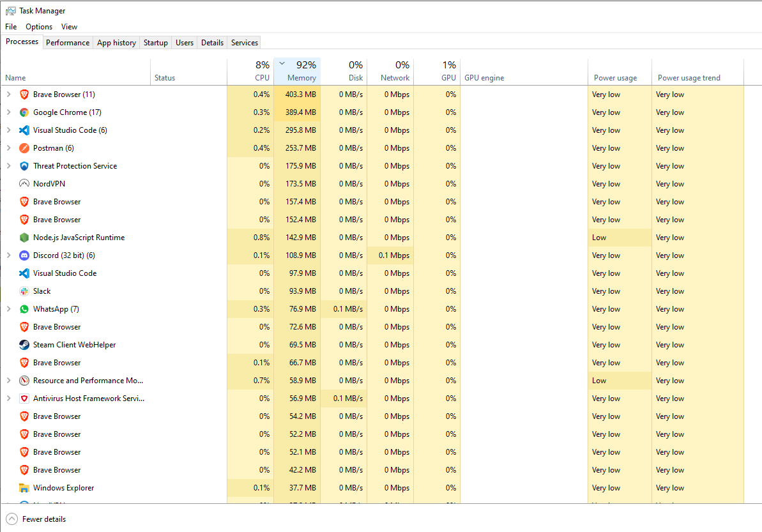The image size is (762, 532).
Task: Click the Brave icon on the 72.6 MB row
Action: click(24, 327)
